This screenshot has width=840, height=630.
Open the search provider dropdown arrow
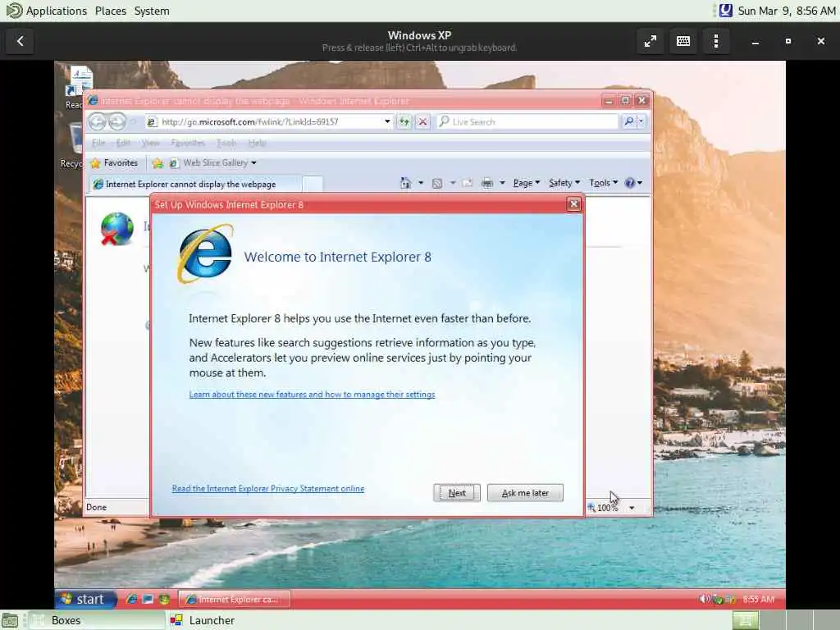641,121
